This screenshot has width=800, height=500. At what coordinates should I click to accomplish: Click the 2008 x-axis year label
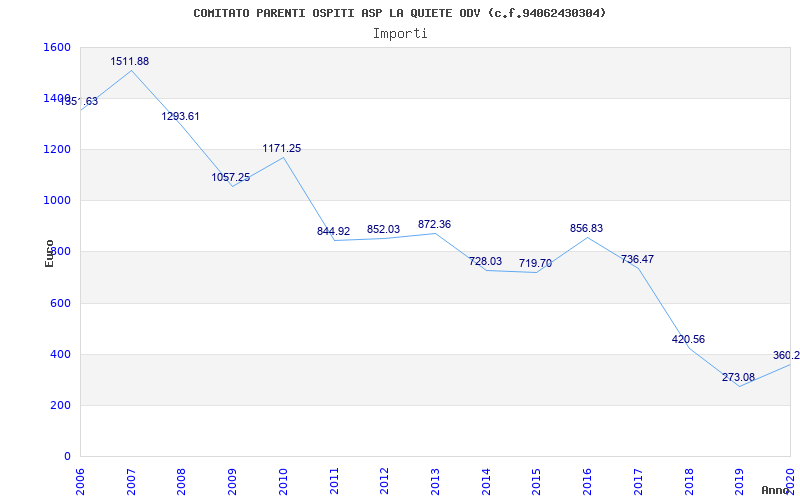click(182, 481)
